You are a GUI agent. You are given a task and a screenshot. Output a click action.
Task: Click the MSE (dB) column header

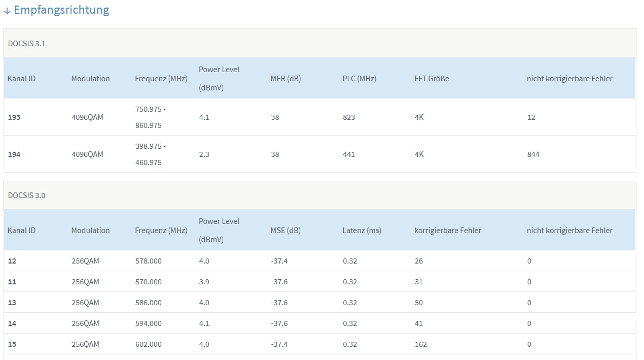point(285,231)
